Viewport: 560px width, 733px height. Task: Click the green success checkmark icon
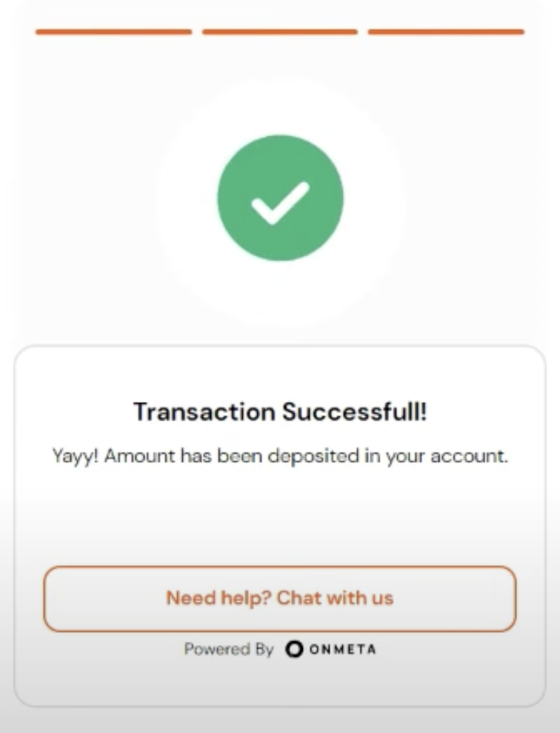pos(280,198)
